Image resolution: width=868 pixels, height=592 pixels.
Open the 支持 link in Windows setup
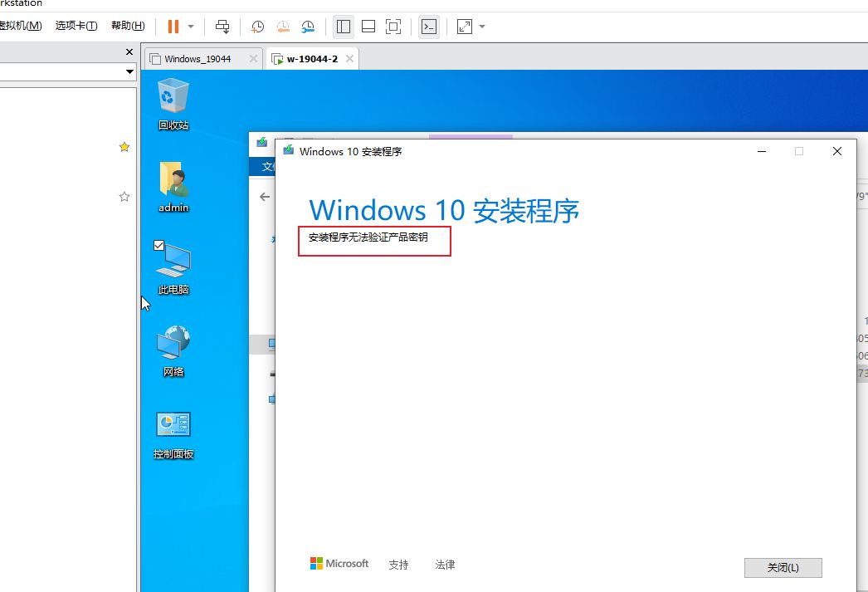coord(398,564)
